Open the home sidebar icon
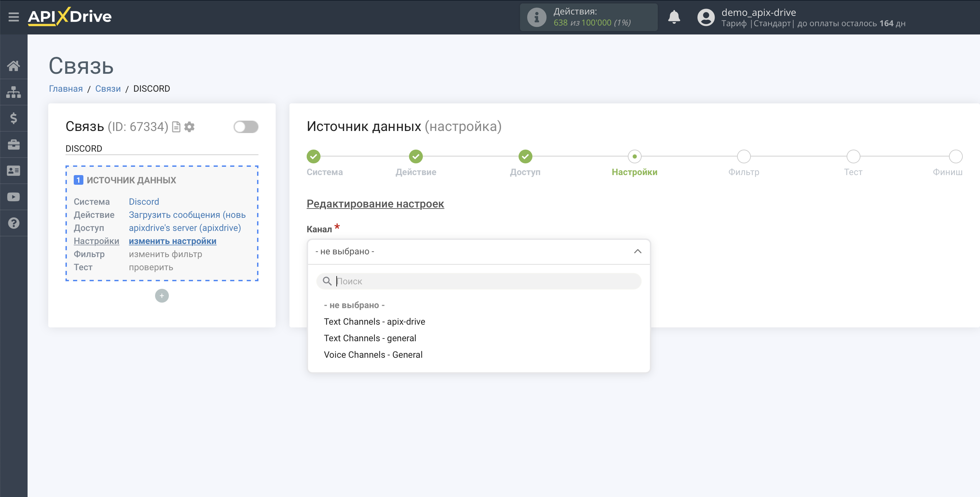This screenshot has width=980, height=497. (x=14, y=66)
